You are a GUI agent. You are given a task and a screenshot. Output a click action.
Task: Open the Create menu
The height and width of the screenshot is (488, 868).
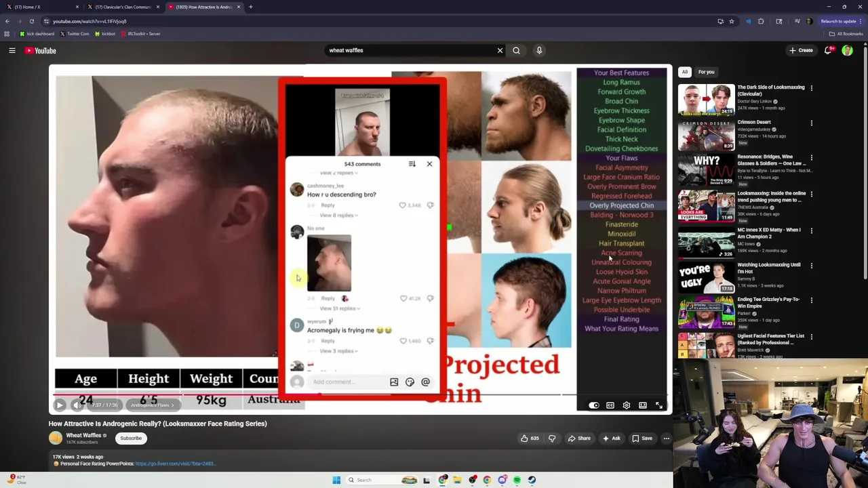tap(801, 50)
